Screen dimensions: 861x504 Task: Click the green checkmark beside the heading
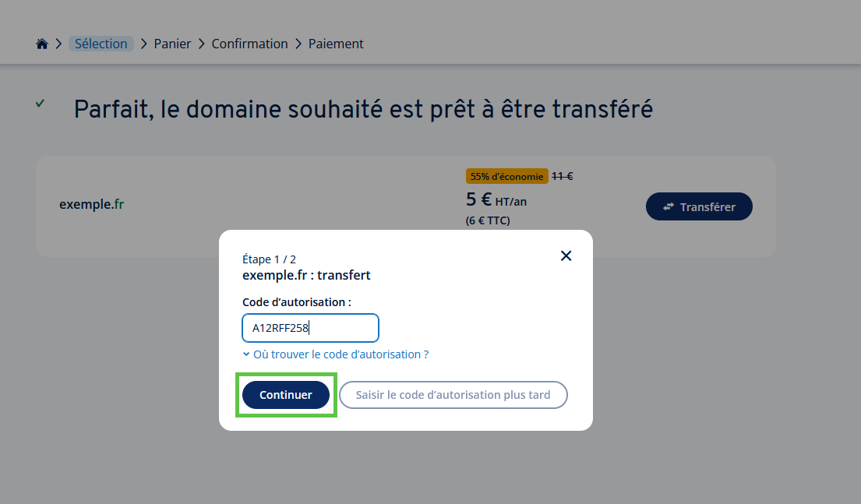click(x=40, y=104)
